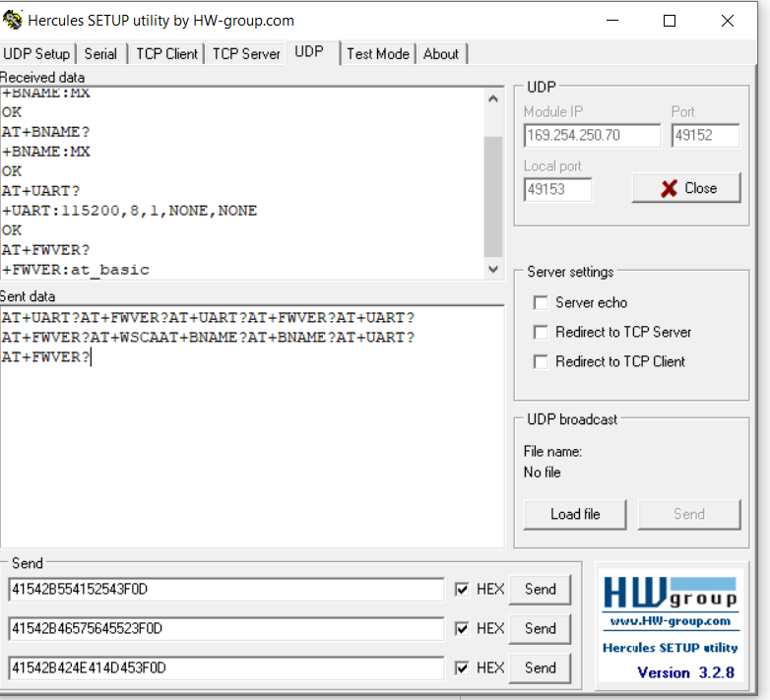Click the AT+FWVER? received line

[x=45, y=250]
